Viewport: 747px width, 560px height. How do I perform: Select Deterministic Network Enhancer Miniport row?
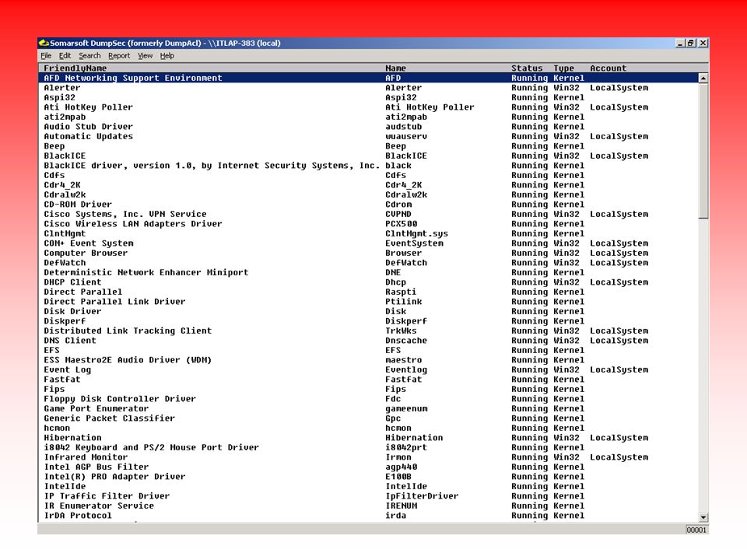point(368,272)
